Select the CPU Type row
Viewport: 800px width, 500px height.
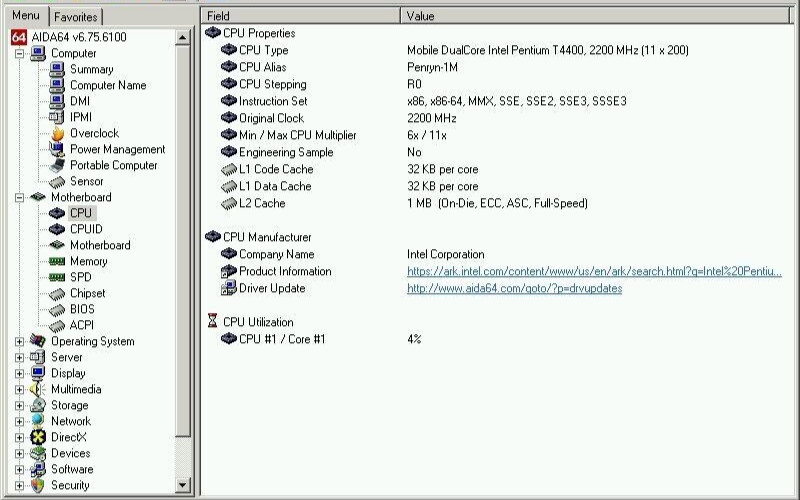[x=495, y=50]
